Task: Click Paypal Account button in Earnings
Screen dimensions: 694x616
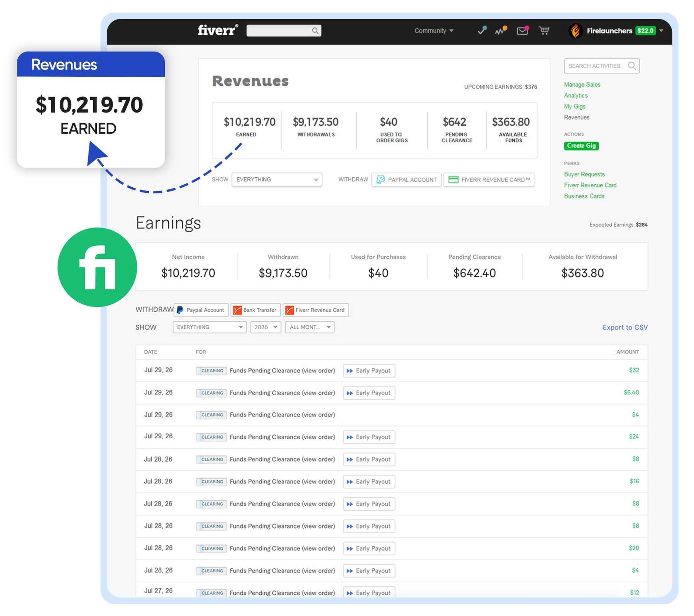Action: coord(202,310)
